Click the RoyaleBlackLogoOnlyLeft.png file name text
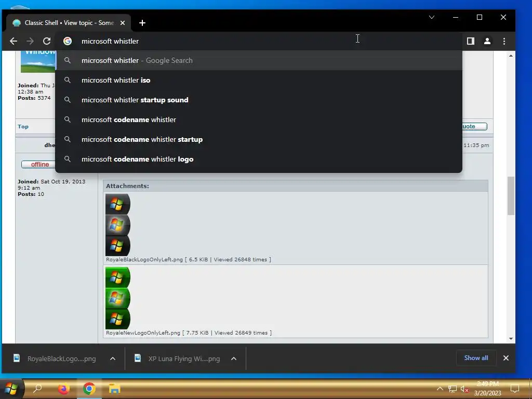Screen dimensions: 532x399 pyautogui.click(x=144, y=260)
